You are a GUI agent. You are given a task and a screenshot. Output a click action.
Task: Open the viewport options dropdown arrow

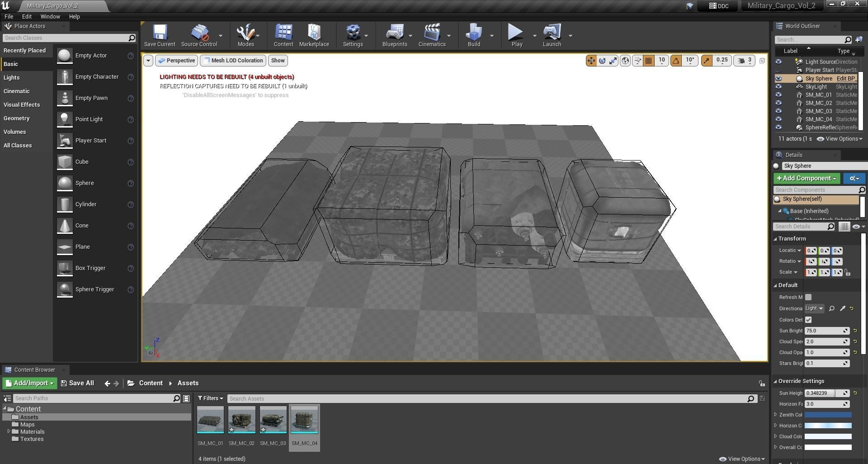pos(148,61)
